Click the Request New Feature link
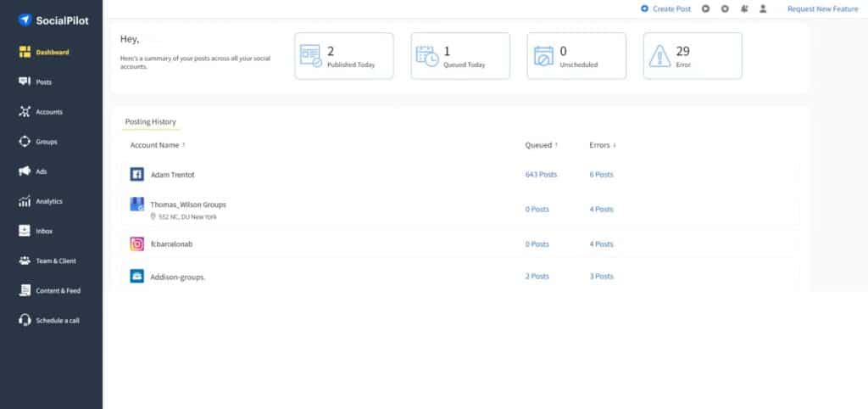868x409 pixels. [822, 8]
